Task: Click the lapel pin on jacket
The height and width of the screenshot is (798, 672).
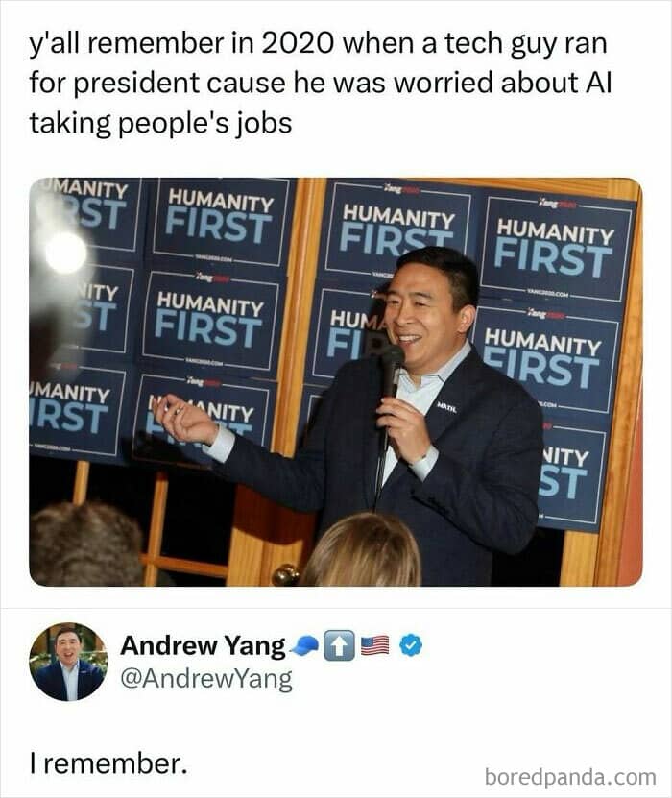Action: [x=446, y=408]
